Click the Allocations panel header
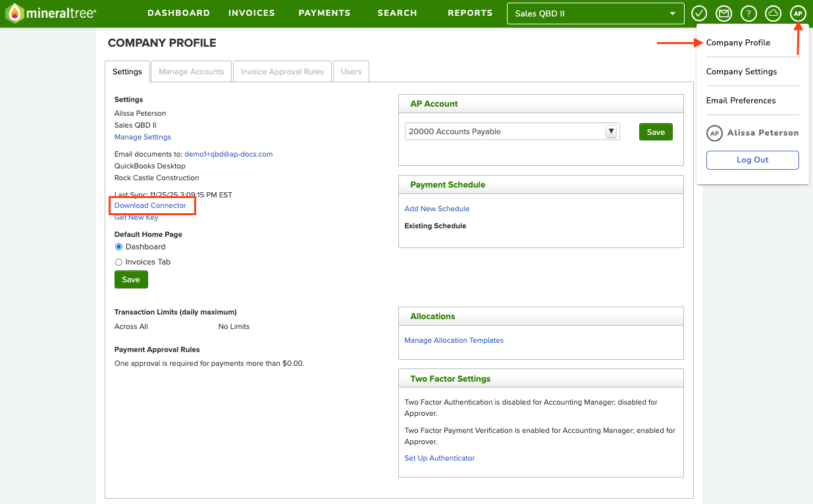The height and width of the screenshot is (504, 813). (541, 316)
